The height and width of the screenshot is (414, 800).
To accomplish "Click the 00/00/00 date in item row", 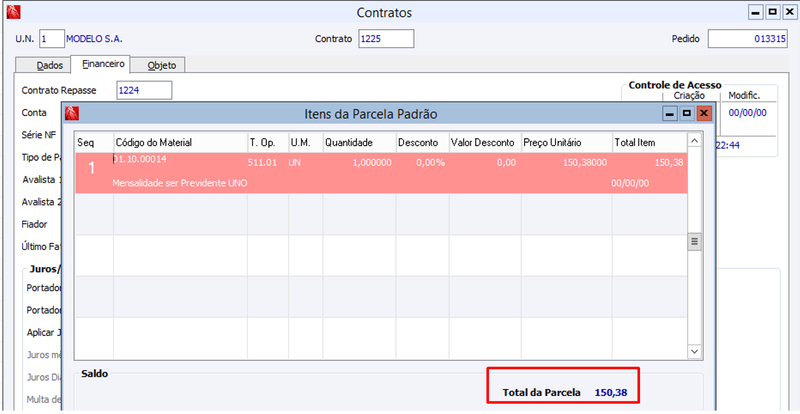I will click(630, 183).
